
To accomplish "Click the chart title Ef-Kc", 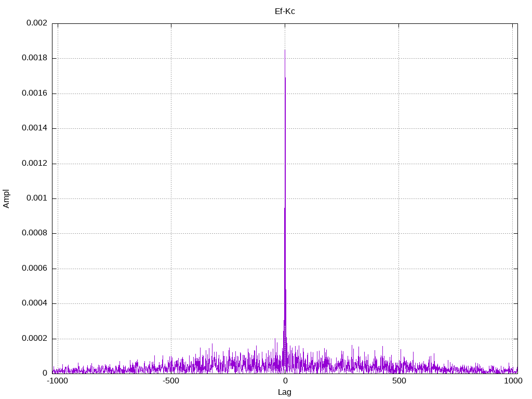I will (285, 11).
